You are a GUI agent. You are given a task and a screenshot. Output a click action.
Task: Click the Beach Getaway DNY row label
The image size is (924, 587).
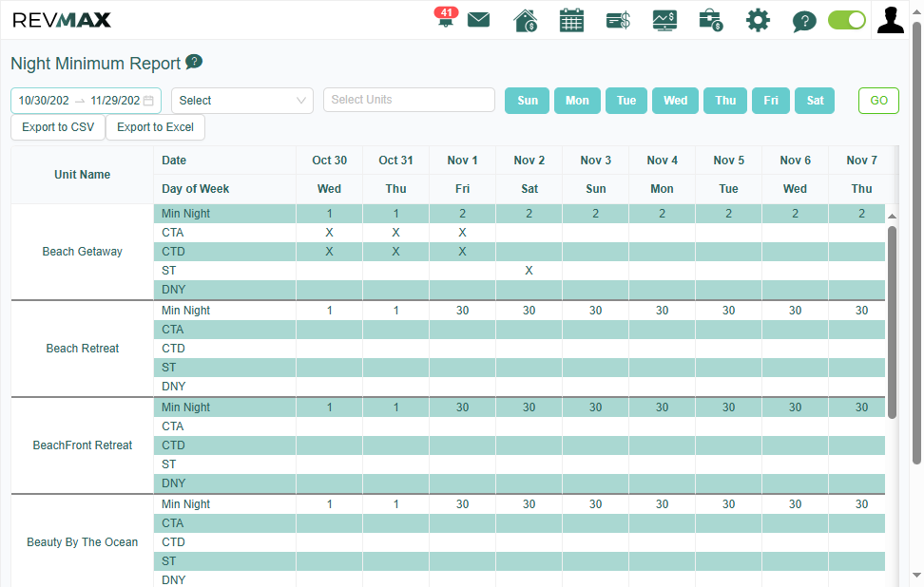[x=174, y=290]
